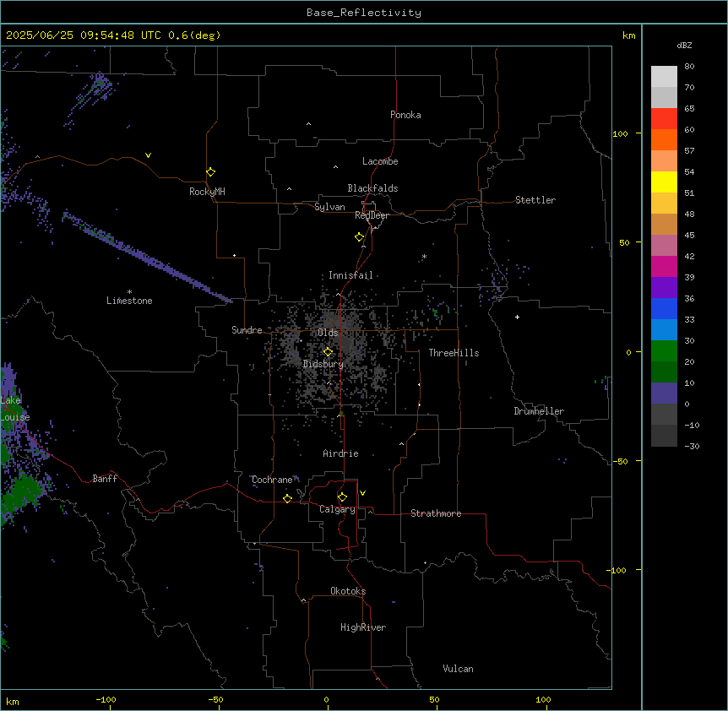Image resolution: width=728 pixels, height=711 pixels.
Task: Click the RedDeer city label
Action: click(x=372, y=215)
